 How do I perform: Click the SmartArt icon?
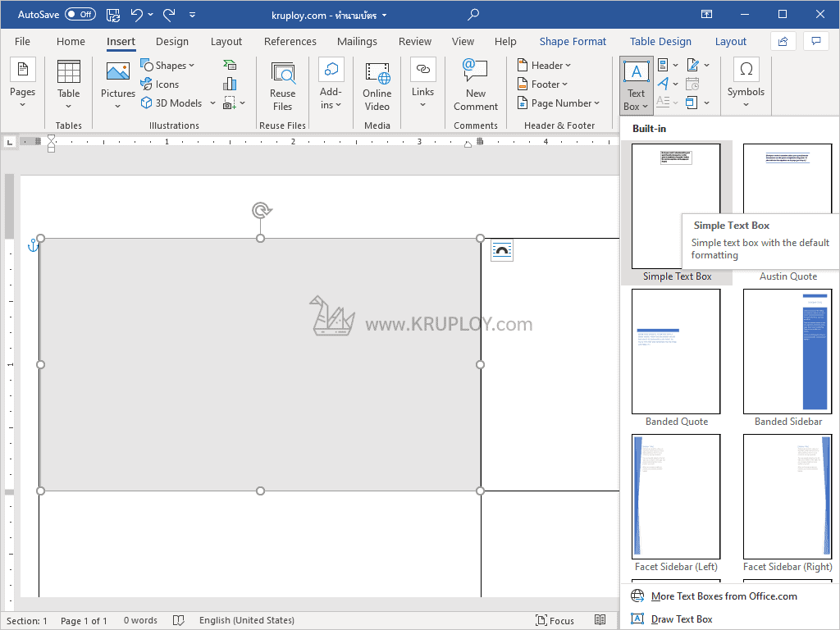[x=230, y=65]
